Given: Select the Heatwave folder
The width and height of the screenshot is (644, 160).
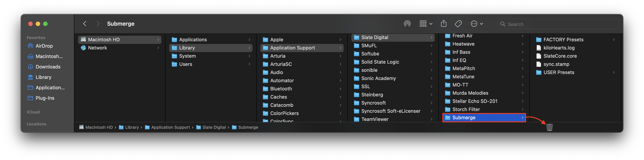Looking at the screenshot, I should click(484, 44).
